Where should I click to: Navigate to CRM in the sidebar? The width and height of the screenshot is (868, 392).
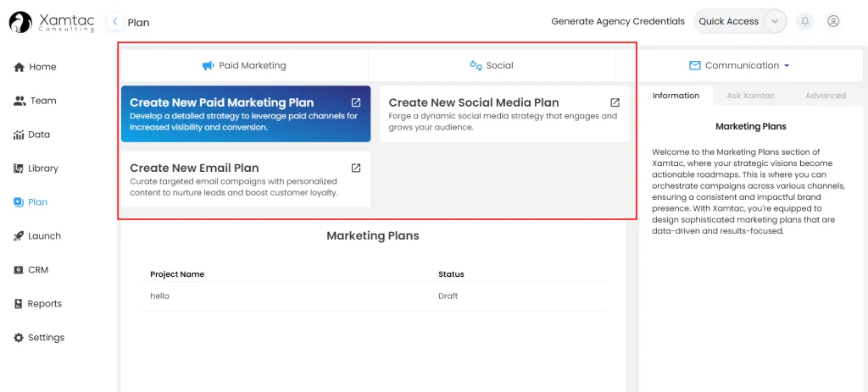coord(38,270)
